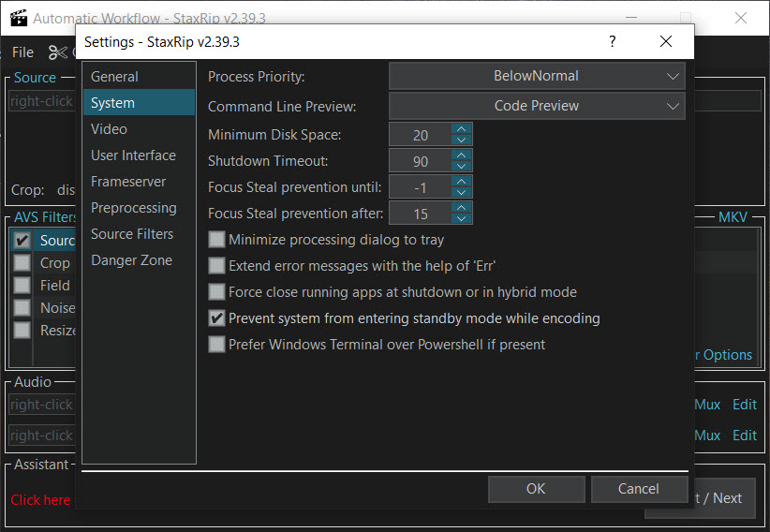Check the Resize filter checkbox
This screenshot has height=532, width=770.
pyautogui.click(x=22, y=330)
